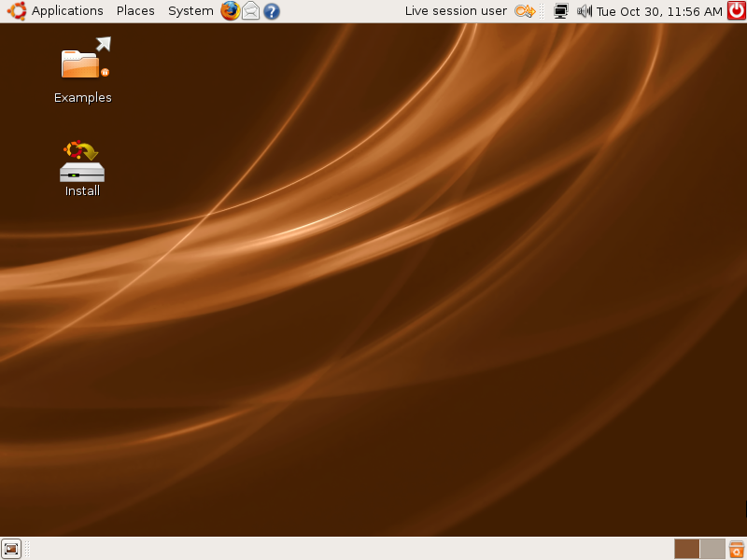This screenshot has height=560, width=747.
Task: Select the first workspace in switcher
Action: click(x=687, y=549)
